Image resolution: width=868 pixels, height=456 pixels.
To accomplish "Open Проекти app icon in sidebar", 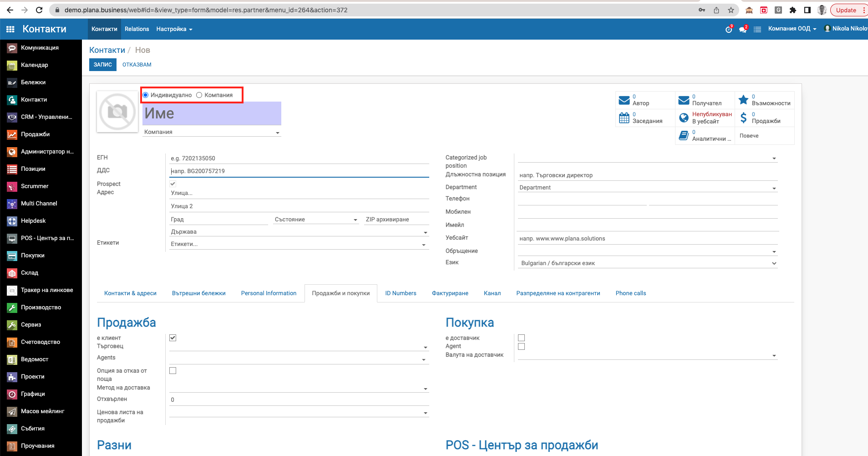I will click(x=12, y=377).
